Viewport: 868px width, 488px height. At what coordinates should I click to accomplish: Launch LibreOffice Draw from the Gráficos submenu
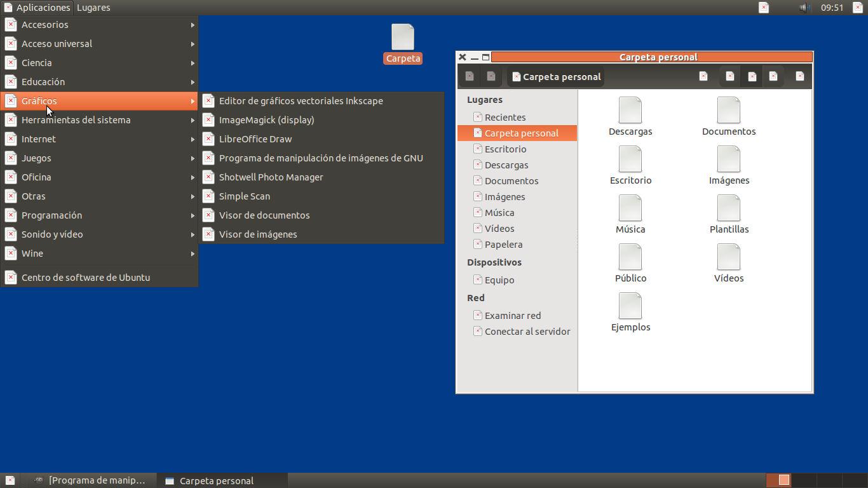[x=255, y=139]
